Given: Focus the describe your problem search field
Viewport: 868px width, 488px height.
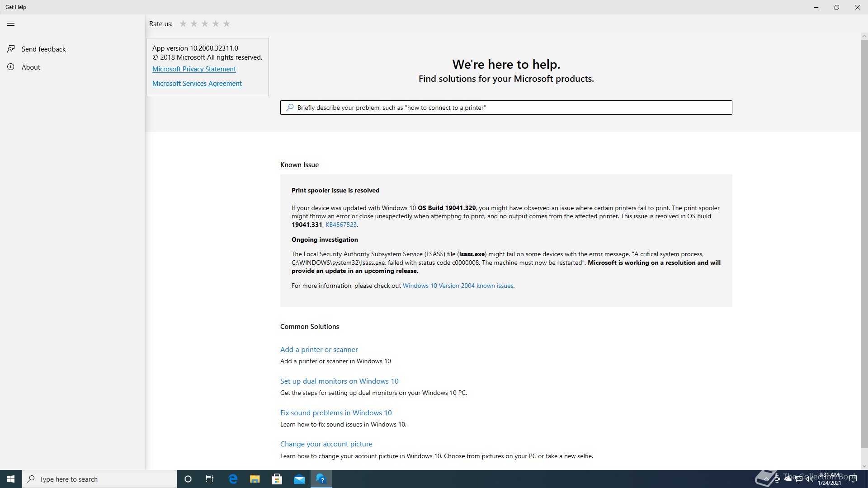Looking at the screenshot, I should click(x=506, y=108).
